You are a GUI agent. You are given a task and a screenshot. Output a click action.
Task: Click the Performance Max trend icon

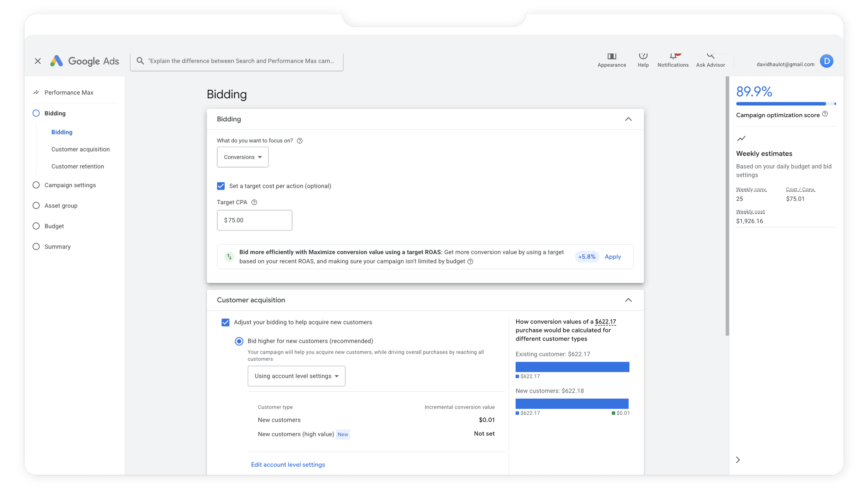pos(36,92)
